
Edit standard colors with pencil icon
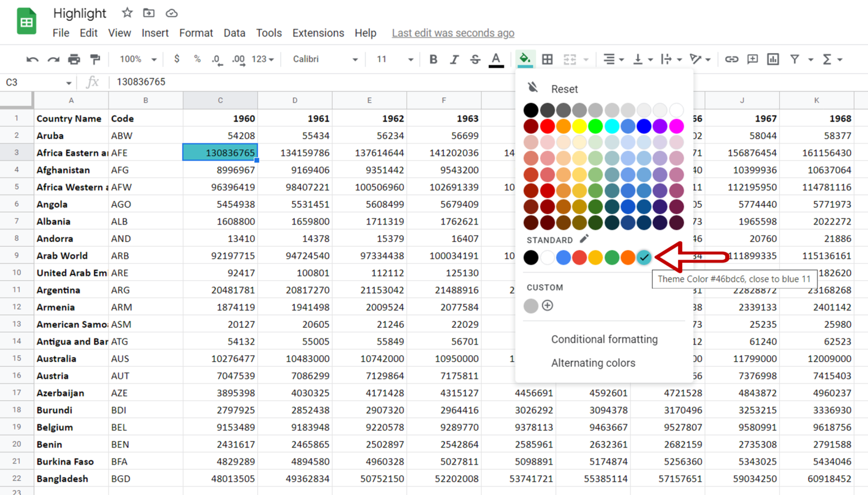point(584,238)
